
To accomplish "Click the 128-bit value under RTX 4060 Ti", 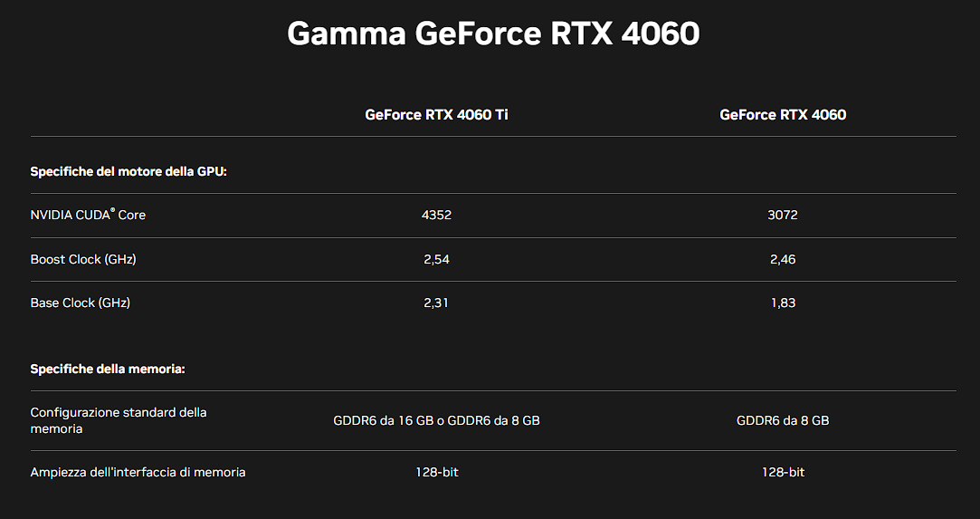I will click(436, 472).
